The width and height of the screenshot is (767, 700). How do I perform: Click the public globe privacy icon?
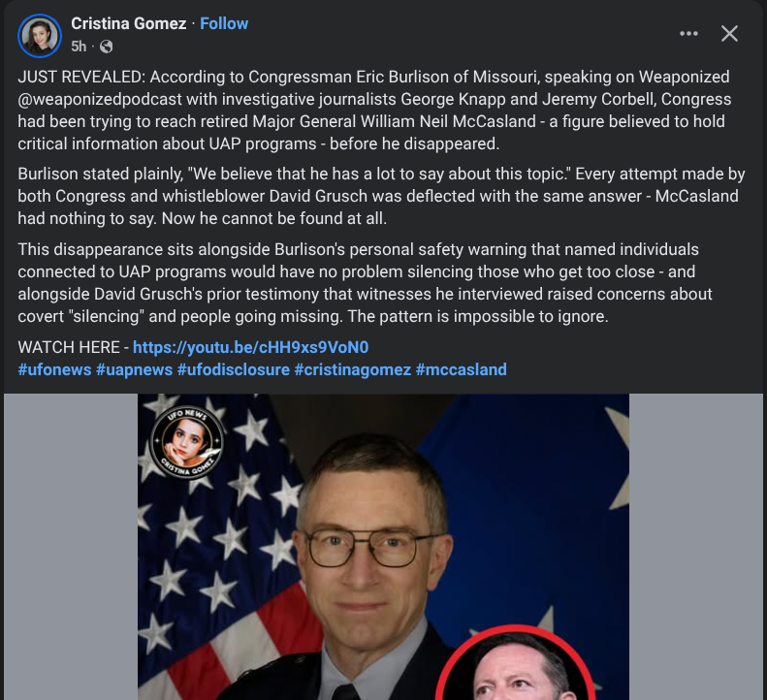(106, 47)
